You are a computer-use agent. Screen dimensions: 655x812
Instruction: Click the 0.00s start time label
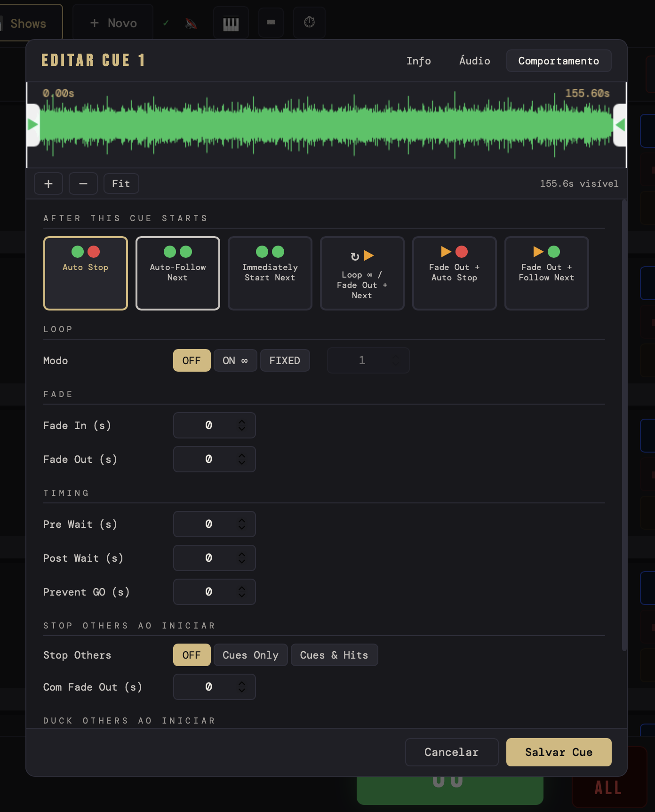58,93
